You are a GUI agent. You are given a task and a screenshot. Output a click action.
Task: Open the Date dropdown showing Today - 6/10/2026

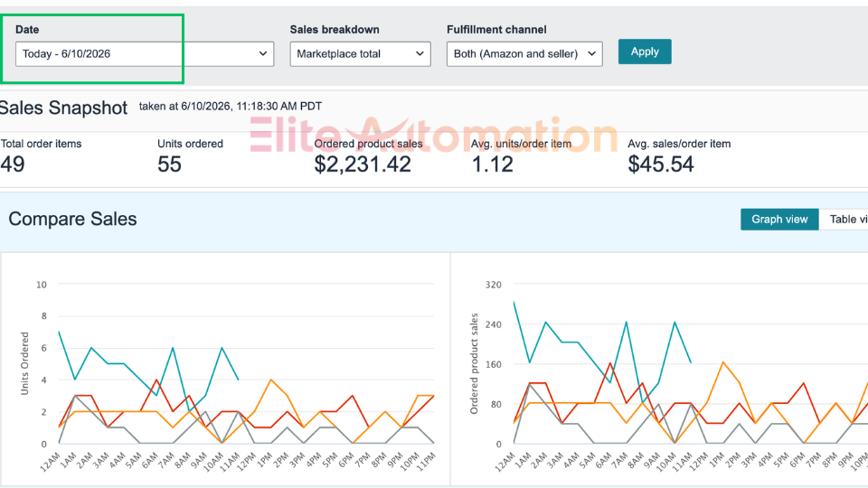pos(145,54)
